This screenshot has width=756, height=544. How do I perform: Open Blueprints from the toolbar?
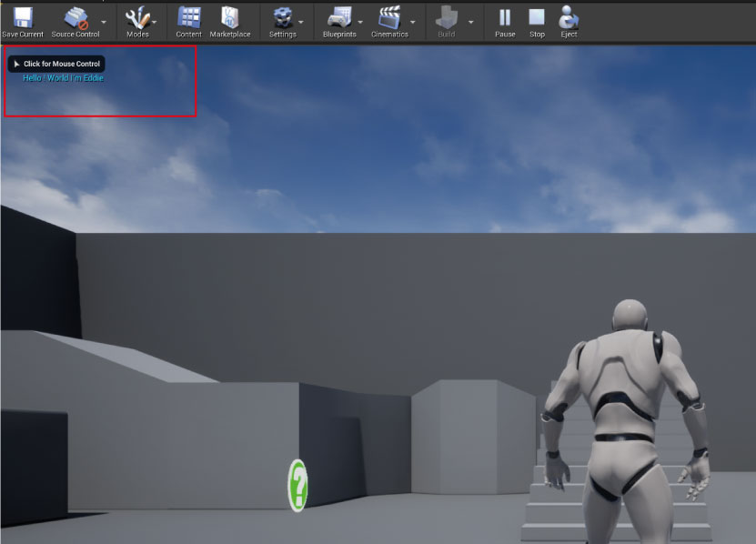(338, 17)
